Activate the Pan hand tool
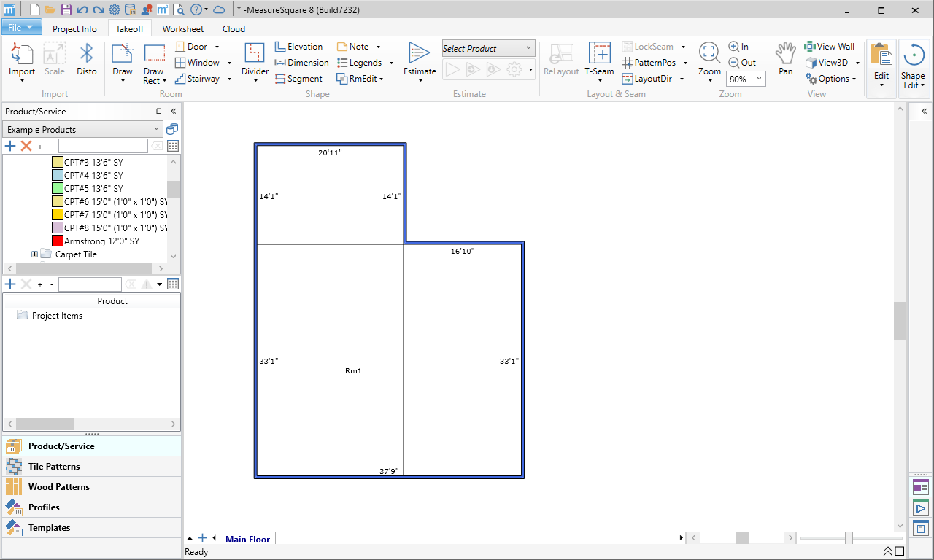The height and width of the screenshot is (560, 934). pos(785,60)
